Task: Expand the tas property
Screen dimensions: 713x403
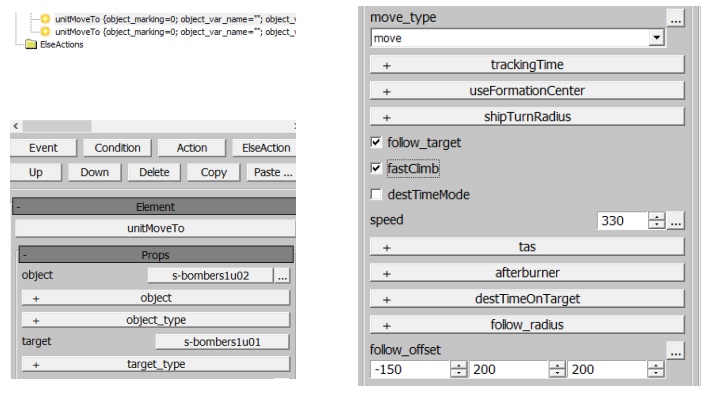Action: pyautogui.click(x=527, y=247)
